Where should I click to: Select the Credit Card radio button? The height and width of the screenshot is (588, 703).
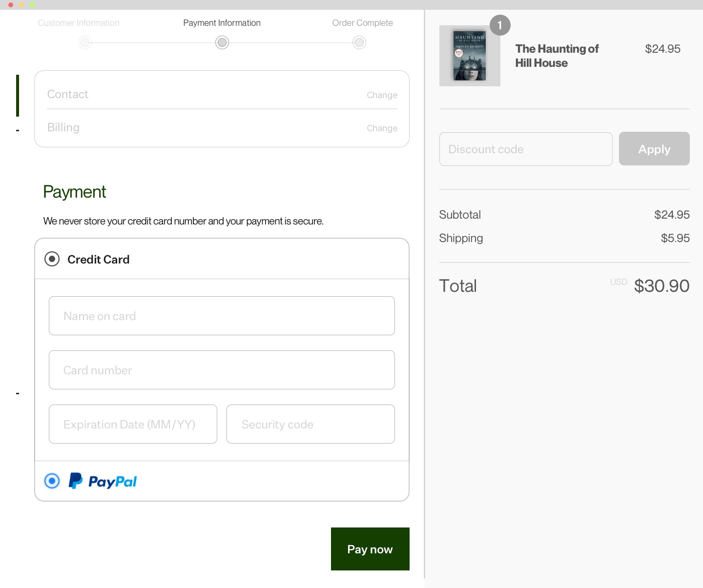point(52,259)
